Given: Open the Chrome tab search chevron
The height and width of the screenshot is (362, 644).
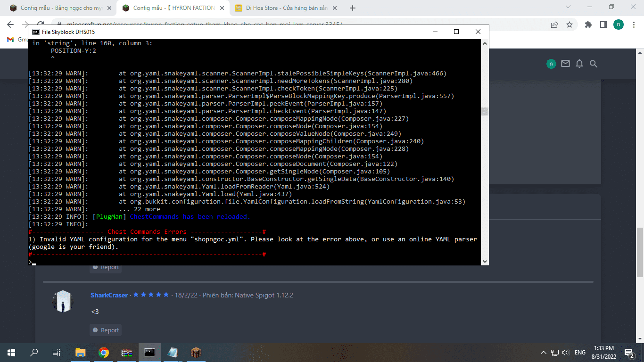Looking at the screenshot, I should (568, 7).
